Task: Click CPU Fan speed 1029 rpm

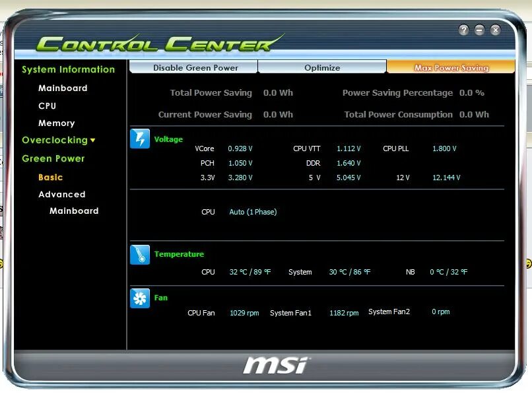Action: 244,313
